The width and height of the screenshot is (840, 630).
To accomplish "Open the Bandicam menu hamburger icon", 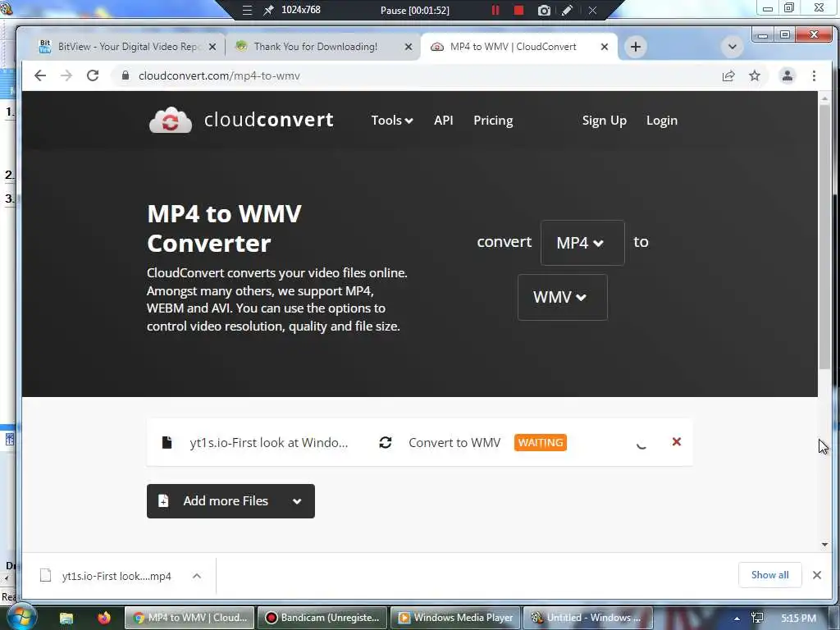I will click(247, 10).
